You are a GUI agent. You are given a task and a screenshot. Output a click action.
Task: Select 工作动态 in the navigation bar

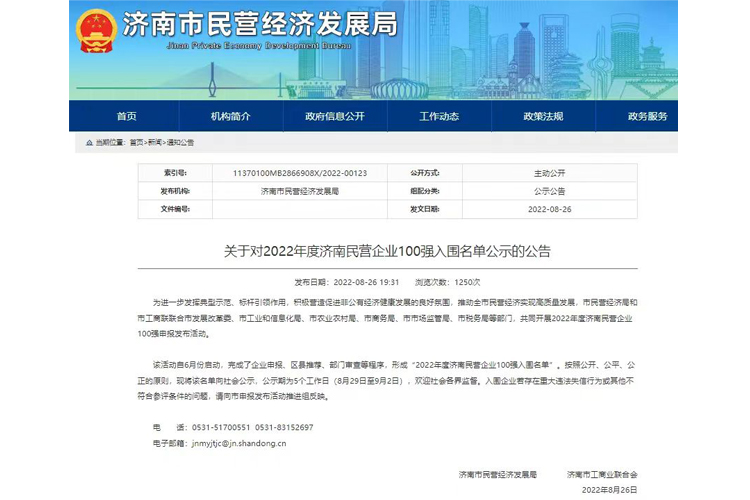click(439, 116)
